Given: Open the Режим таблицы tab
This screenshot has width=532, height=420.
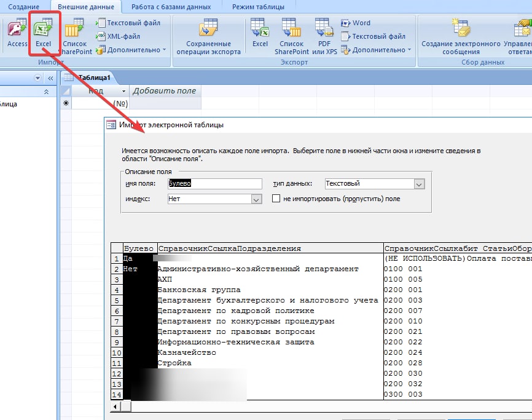Looking at the screenshot, I should tap(258, 7).
